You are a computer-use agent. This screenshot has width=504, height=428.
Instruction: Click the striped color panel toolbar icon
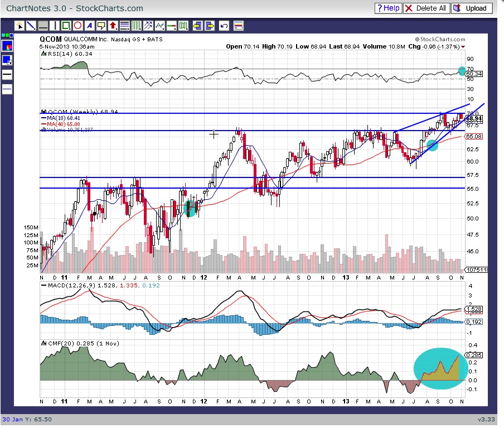pyautogui.click(x=238, y=26)
